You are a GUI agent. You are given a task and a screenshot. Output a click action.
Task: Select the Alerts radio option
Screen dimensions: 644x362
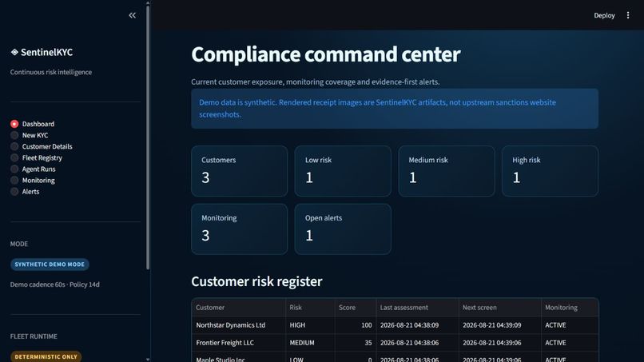[25, 192]
